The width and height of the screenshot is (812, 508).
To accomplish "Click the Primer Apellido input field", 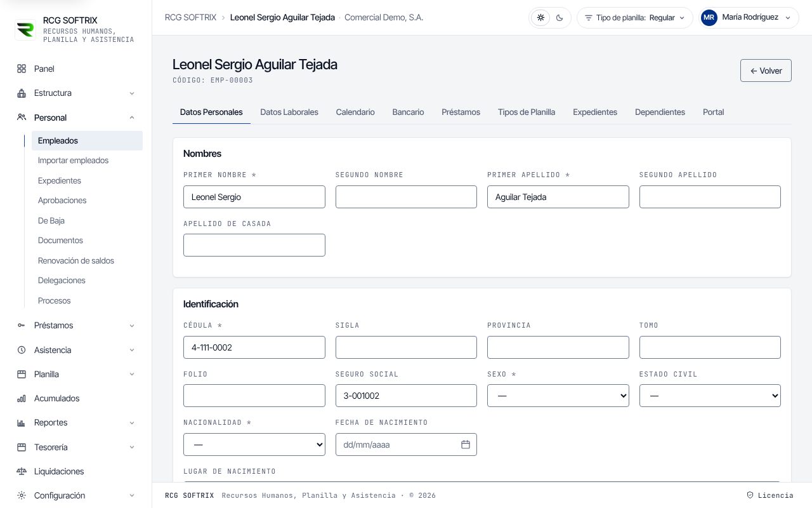I will pos(558,197).
